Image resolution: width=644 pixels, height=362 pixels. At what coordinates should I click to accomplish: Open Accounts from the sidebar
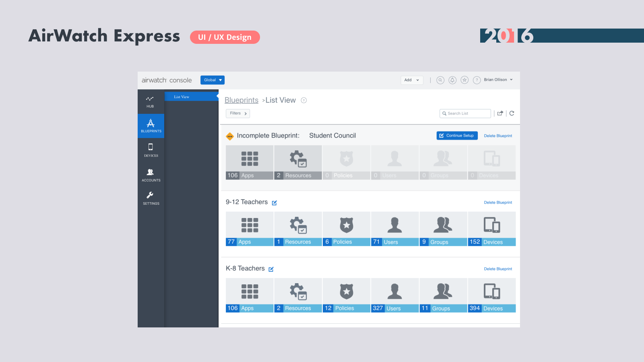click(151, 175)
